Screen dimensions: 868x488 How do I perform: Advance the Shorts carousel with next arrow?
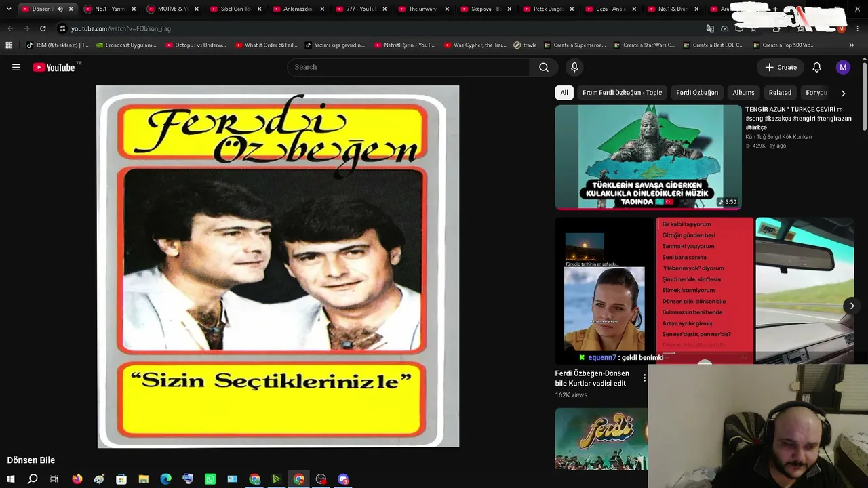[x=852, y=306]
